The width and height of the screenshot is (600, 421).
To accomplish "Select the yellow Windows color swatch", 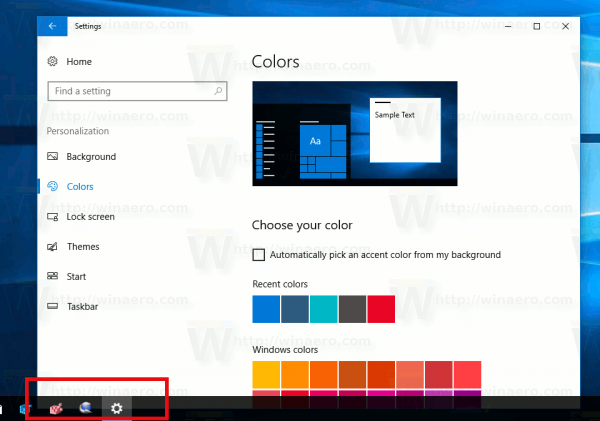I will pos(266,375).
